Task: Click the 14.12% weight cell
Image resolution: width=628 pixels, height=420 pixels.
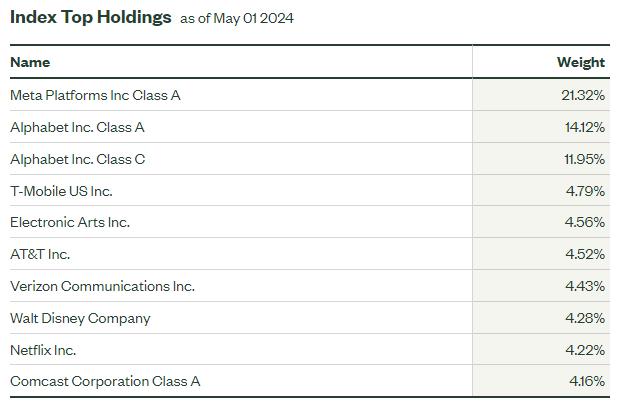Action: pyautogui.click(x=584, y=127)
